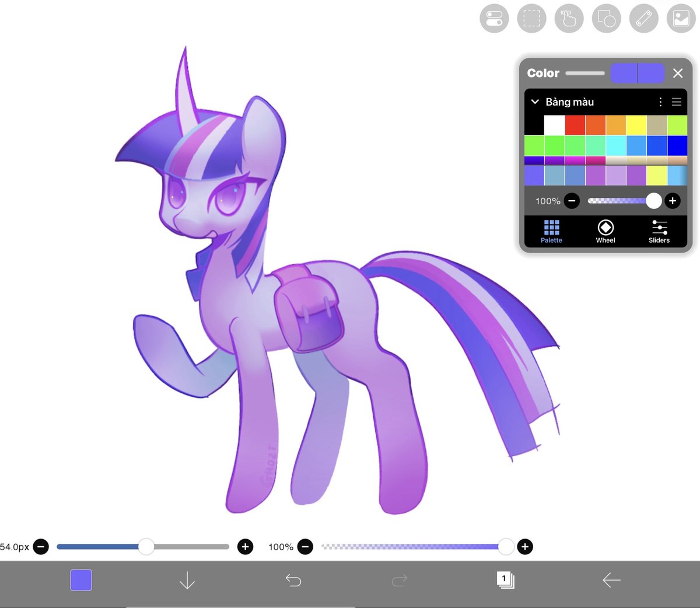Click the brush thickness slider track

coord(143,547)
